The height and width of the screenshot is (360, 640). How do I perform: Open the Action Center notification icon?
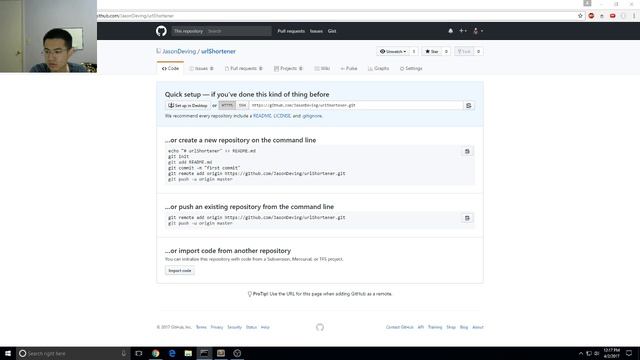(629, 353)
